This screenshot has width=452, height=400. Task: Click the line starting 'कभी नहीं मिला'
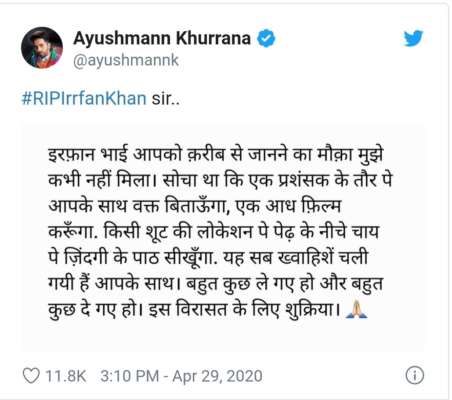(220, 181)
